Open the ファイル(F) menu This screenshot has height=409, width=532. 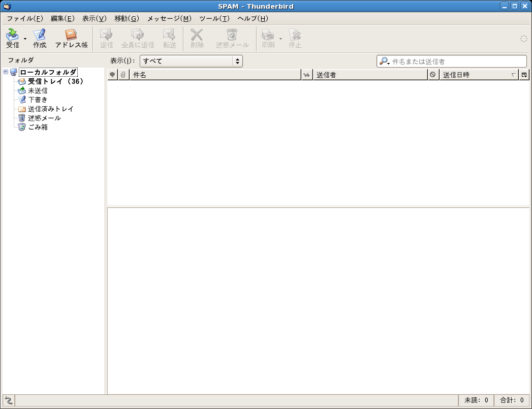point(25,18)
